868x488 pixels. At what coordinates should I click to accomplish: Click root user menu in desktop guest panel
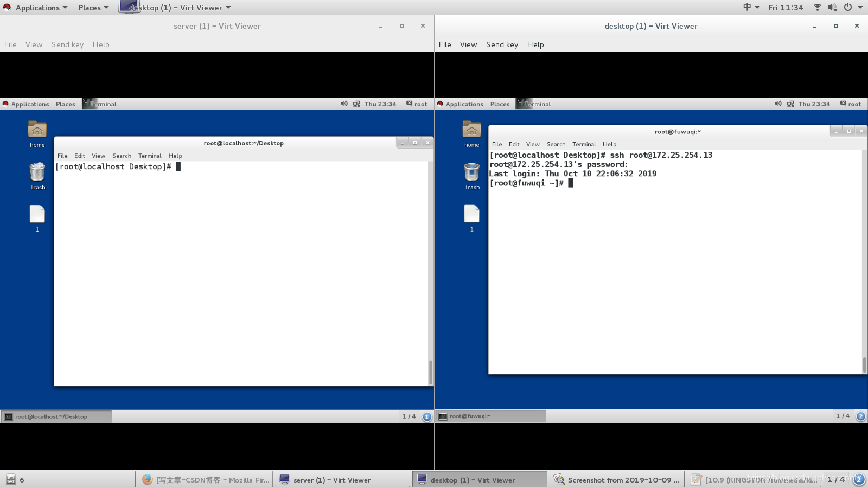click(x=851, y=104)
